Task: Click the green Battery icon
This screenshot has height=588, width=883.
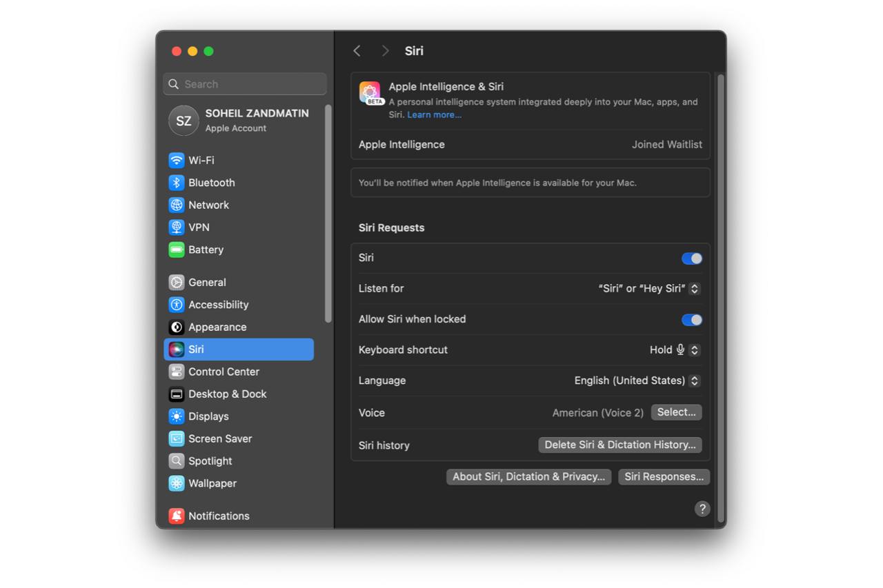Action: [x=177, y=250]
